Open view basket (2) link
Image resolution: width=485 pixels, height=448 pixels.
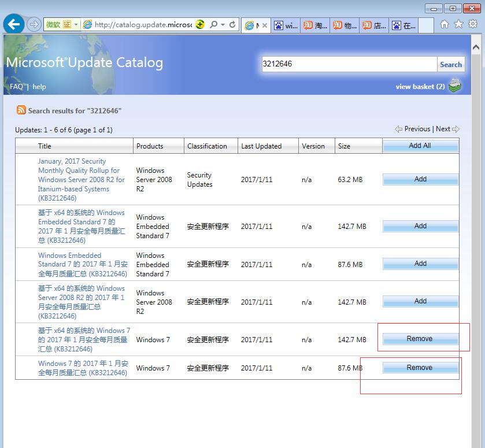[420, 87]
